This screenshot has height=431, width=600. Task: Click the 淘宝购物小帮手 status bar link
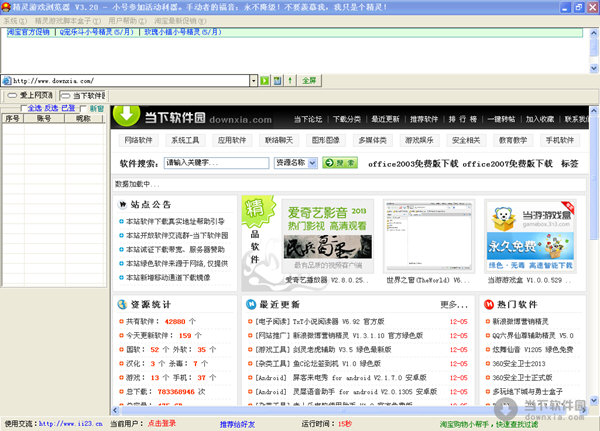(489, 424)
